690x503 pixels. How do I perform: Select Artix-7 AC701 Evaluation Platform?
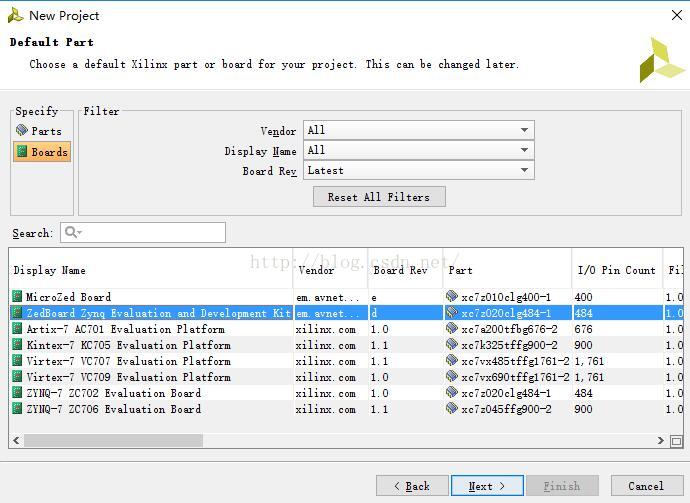click(x=125, y=329)
